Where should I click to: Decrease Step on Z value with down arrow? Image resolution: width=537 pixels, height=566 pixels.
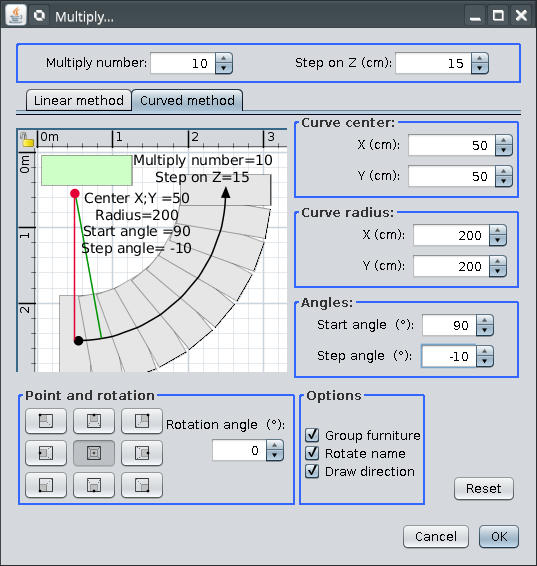(x=480, y=68)
